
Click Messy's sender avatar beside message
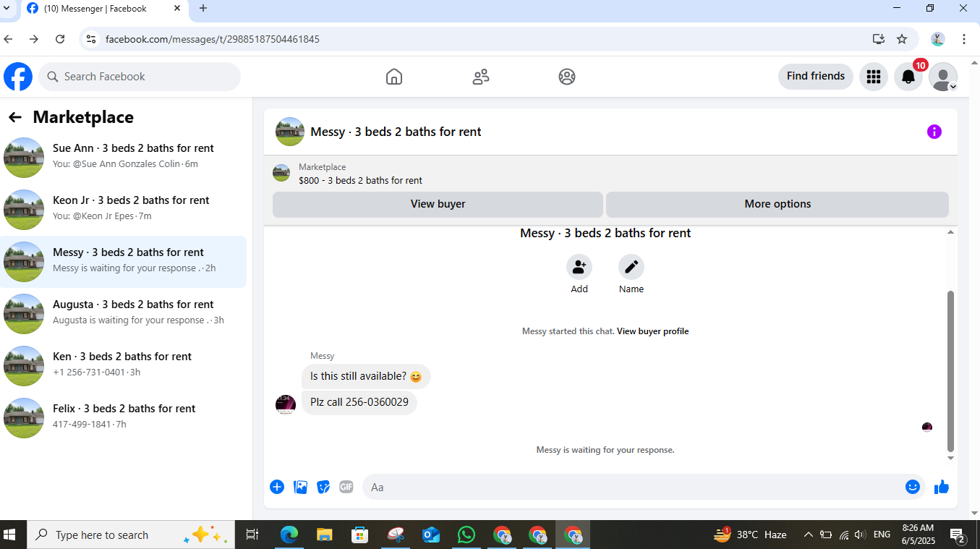pyautogui.click(x=286, y=404)
